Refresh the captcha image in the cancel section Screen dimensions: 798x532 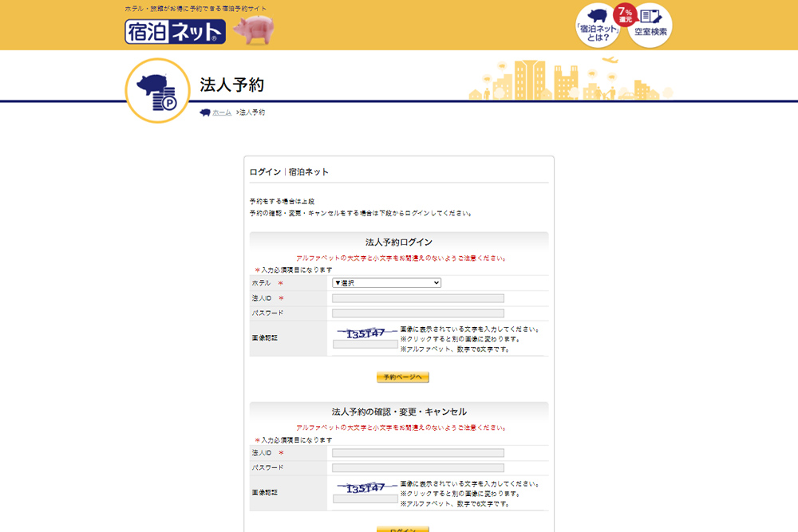tap(365, 487)
